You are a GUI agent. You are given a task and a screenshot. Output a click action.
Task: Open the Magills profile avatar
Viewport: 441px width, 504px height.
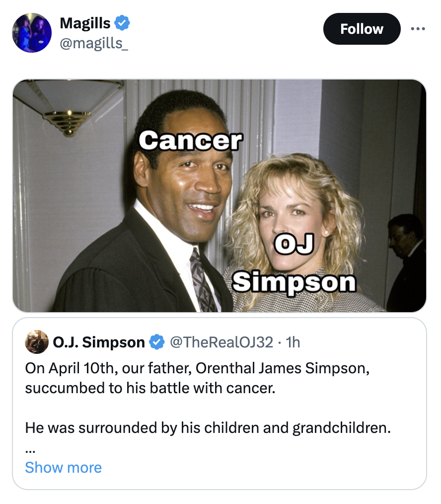coord(32,33)
